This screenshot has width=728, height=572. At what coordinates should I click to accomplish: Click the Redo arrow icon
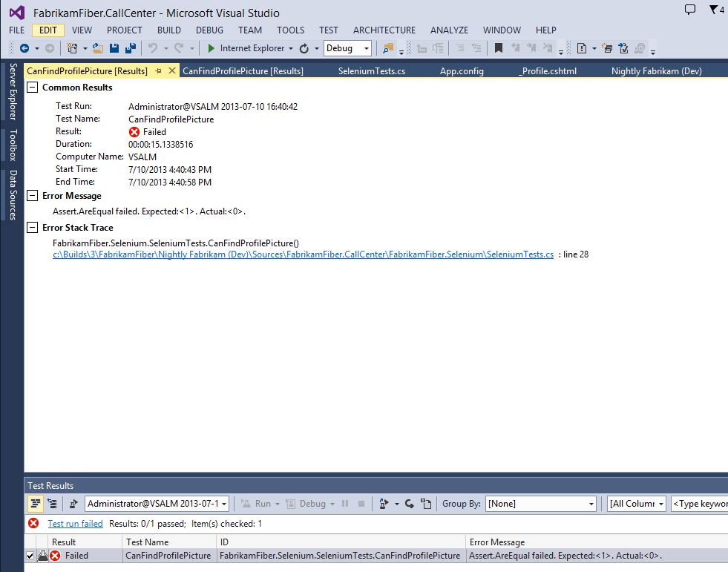click(x=179, y=47)
